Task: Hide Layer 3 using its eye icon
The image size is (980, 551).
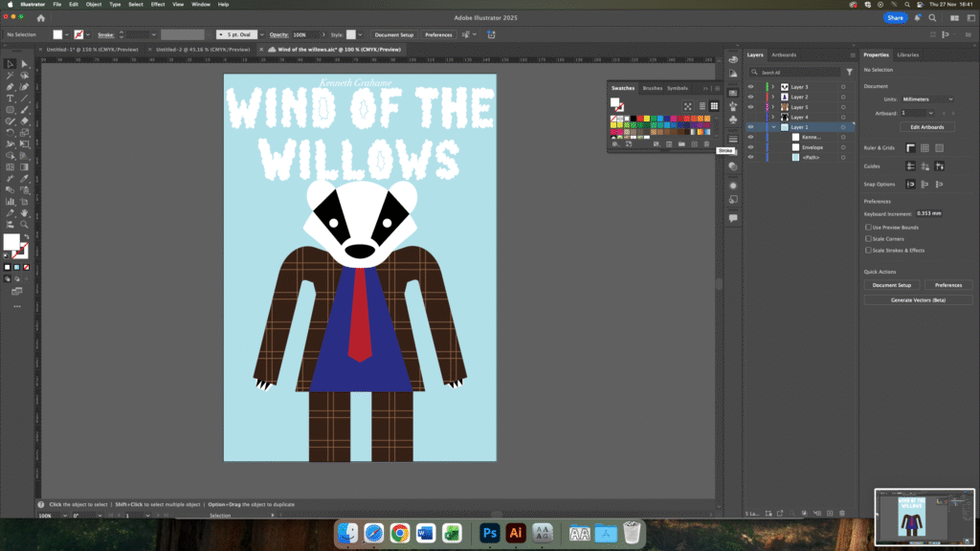Action: pyautogui.click(x=750, y=87)
